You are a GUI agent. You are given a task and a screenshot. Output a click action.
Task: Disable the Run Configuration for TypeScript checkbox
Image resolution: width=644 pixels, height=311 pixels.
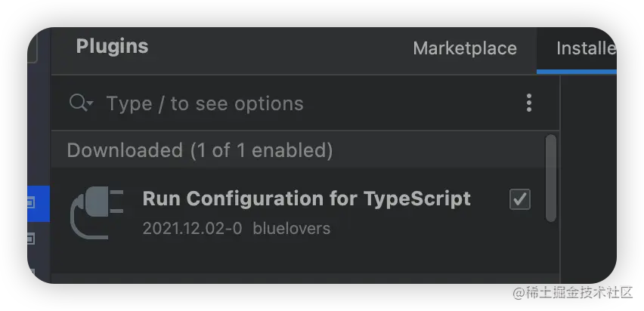[x=520, y=199]
